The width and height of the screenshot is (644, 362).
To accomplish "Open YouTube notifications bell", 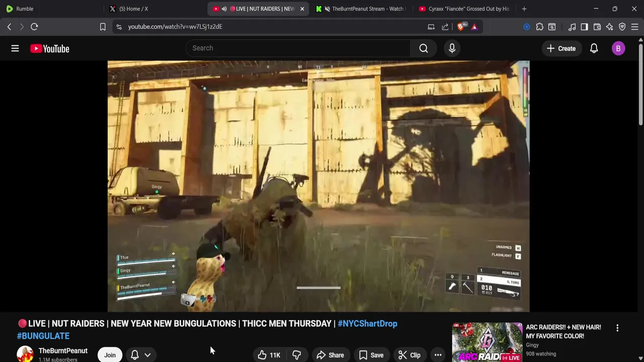I will point(594,48).
